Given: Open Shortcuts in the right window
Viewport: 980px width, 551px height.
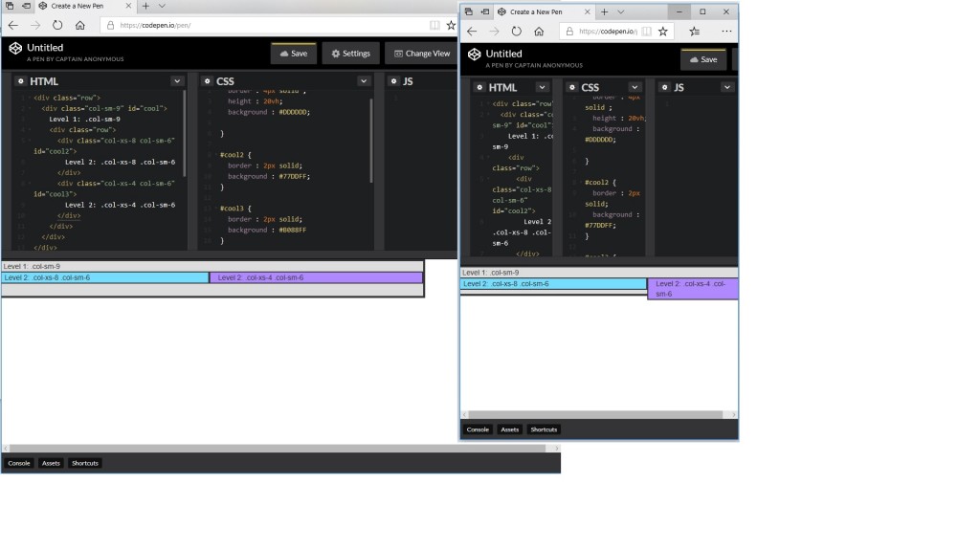Looking at the screenshot, I should [544, 430].
